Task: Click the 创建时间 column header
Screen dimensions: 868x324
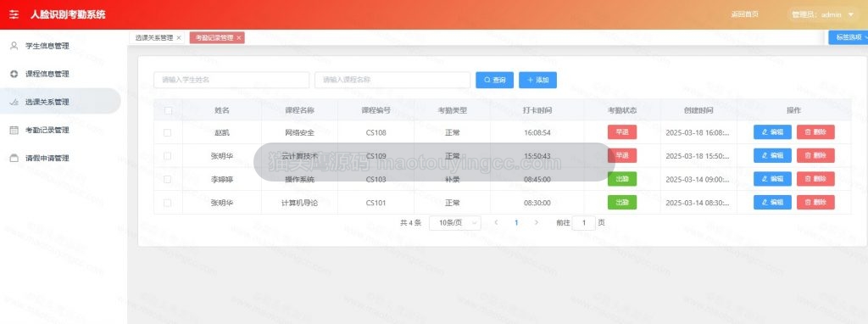Action: [698, 110]
